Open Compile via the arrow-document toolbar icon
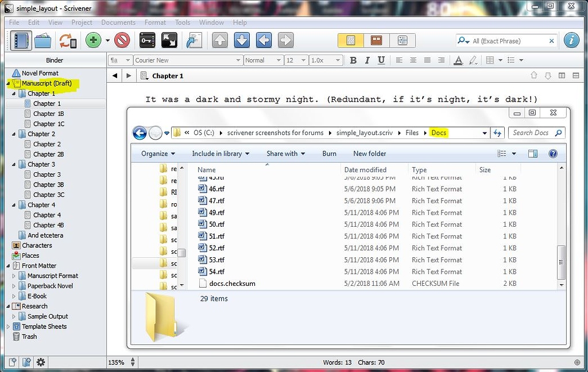This screenshot has width=588, height=372. click(x=194, y=40)
